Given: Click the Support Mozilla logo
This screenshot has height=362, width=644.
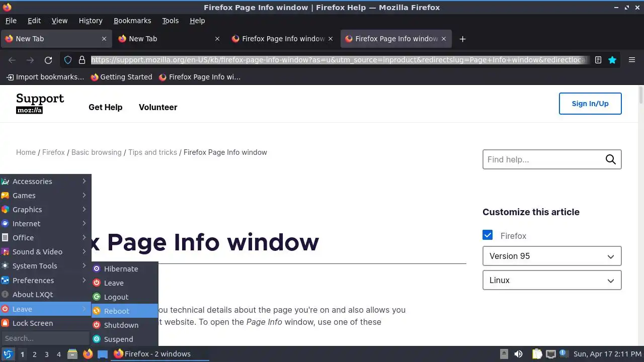Looking at the screenshot, I should coord(40,104).
